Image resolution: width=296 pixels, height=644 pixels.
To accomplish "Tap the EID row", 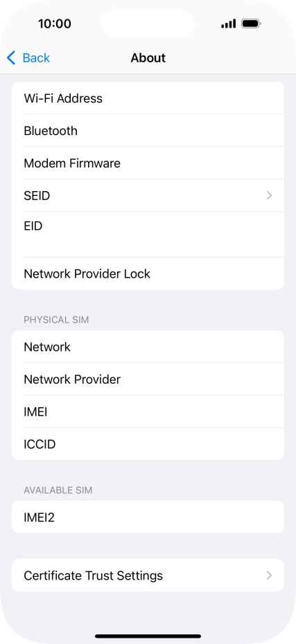I will click(148, 235).
